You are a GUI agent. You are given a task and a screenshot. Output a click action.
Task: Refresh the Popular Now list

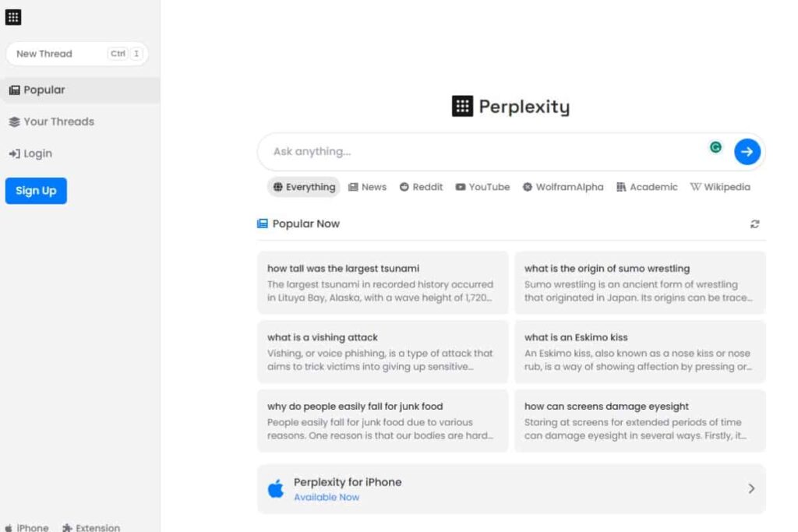(x=754, y=224)
